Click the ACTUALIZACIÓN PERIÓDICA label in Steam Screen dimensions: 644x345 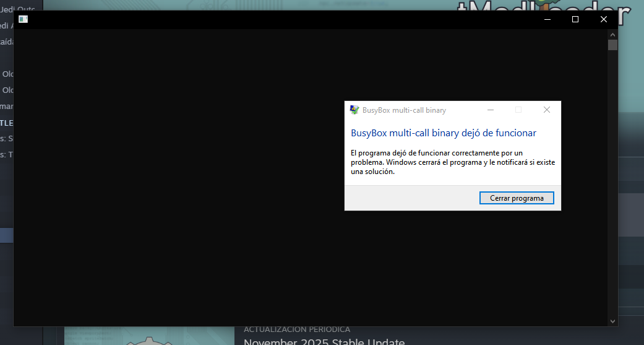pyautogui.click(x=296, y=330)
